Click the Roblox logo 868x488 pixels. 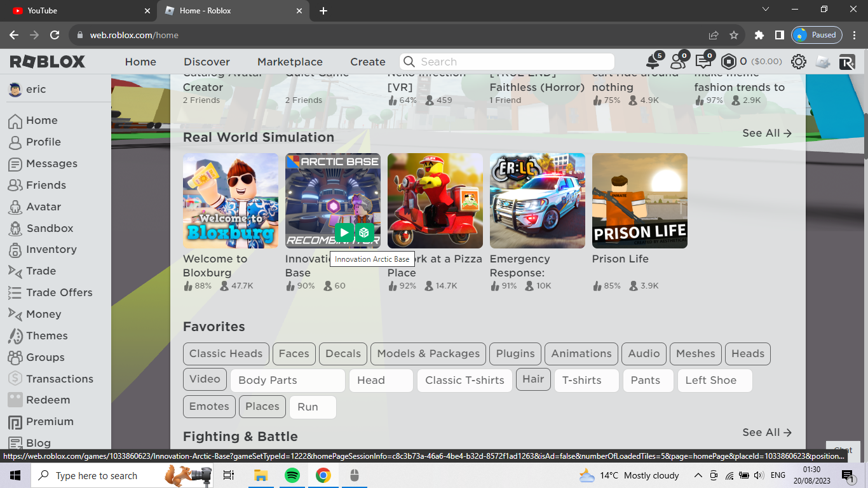coord(48,62)
